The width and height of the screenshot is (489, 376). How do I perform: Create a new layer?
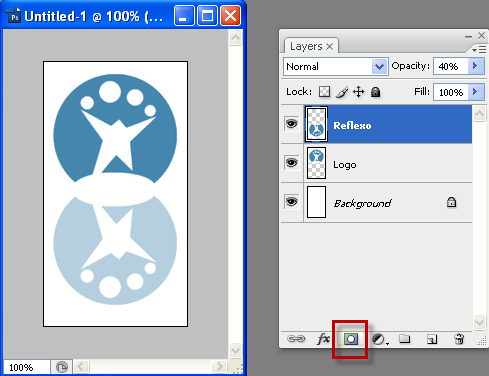click(432, 339)
